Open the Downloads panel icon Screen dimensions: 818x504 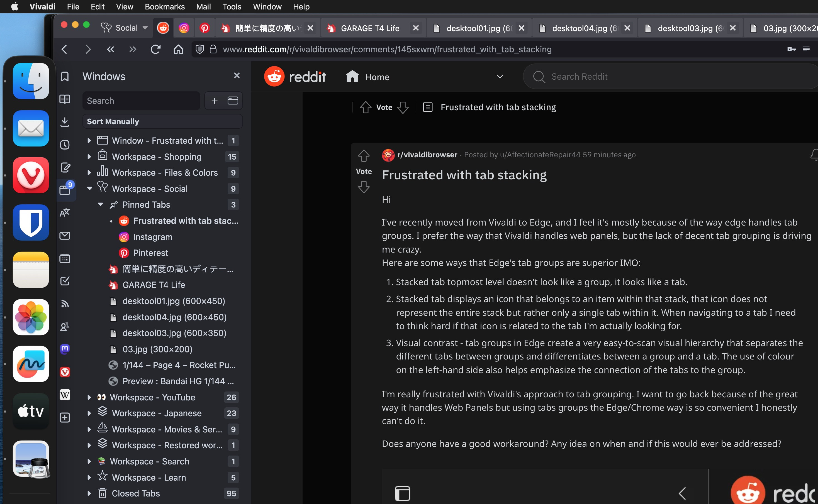point(65,122)
